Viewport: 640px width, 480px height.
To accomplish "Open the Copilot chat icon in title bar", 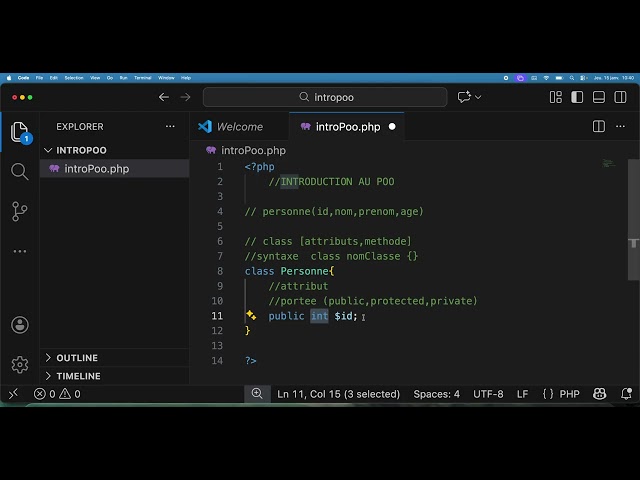I will [x=464, y=97].
